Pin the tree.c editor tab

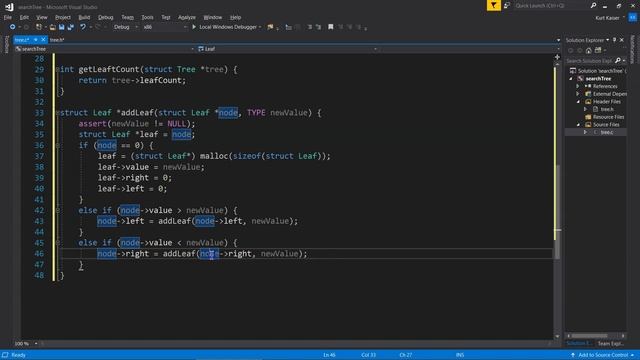point(36,40)
